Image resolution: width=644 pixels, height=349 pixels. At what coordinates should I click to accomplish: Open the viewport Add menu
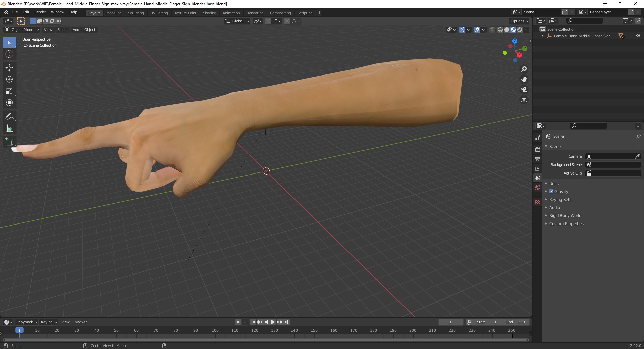tap(76, 30)
